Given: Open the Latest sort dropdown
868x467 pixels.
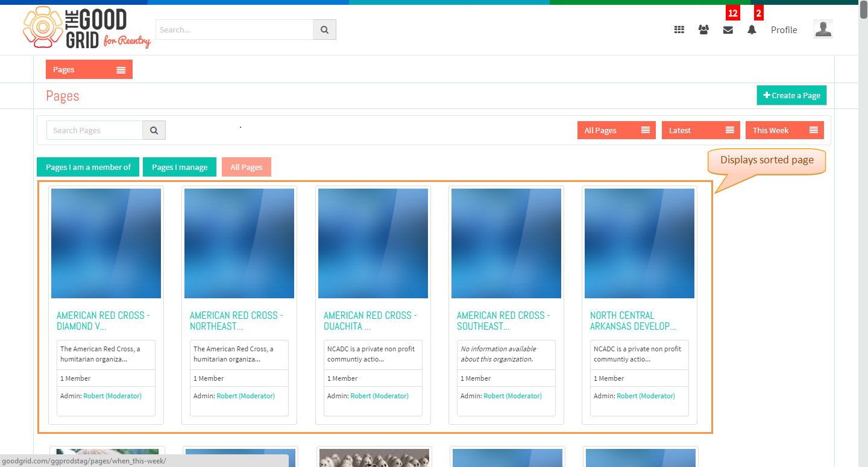Looking at the screenshot, I should click(x=700, y=130).
